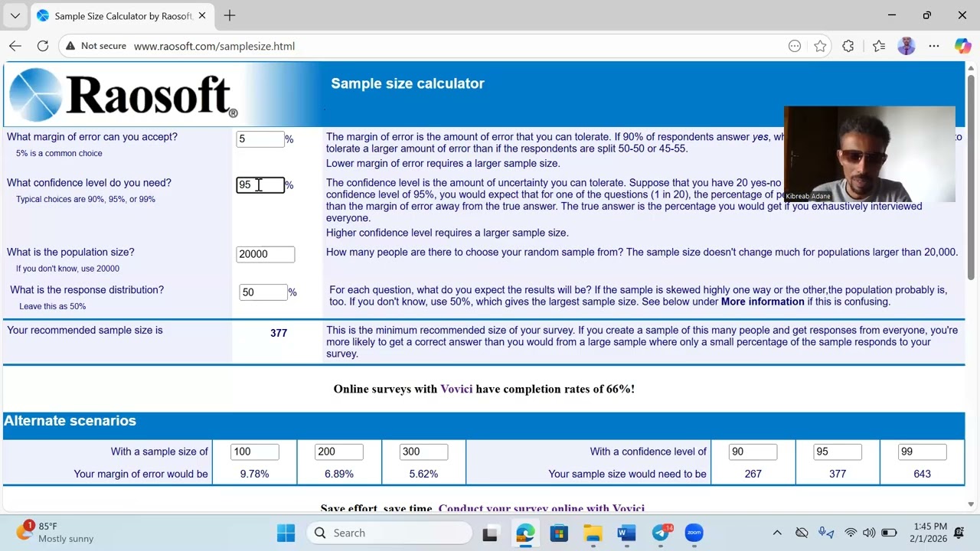Click the webcam video overlay of Kibreab Adane
The height and width of the screenshot is (551, 980).
(870, 155)
